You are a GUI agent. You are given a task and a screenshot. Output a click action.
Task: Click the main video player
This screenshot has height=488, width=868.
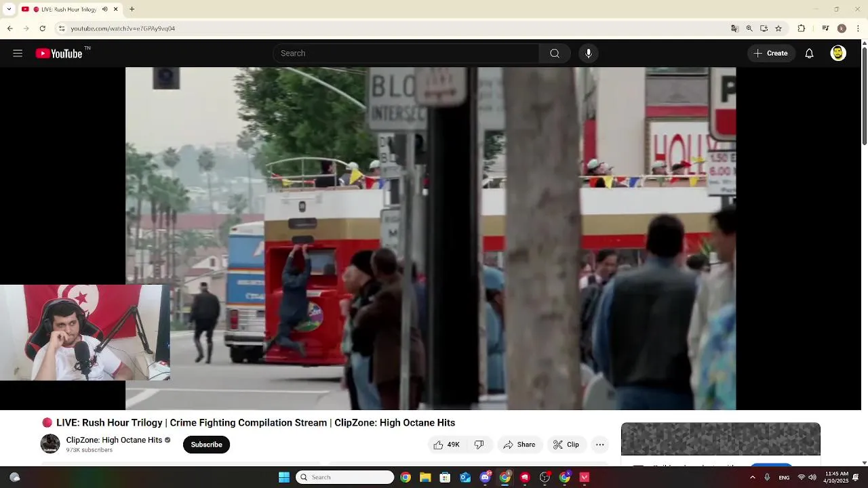(431, 239)
